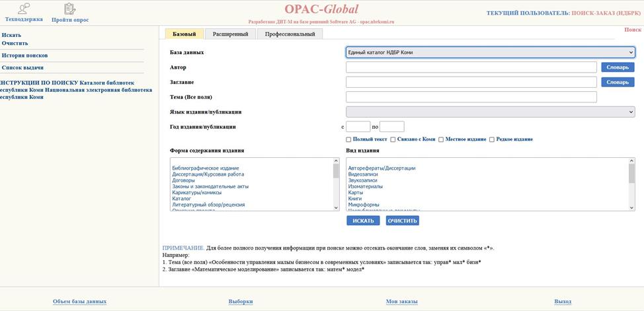Screen dimensions: 644x311
Task: Focus the year 'по' end field
Action: coord(392,126)
